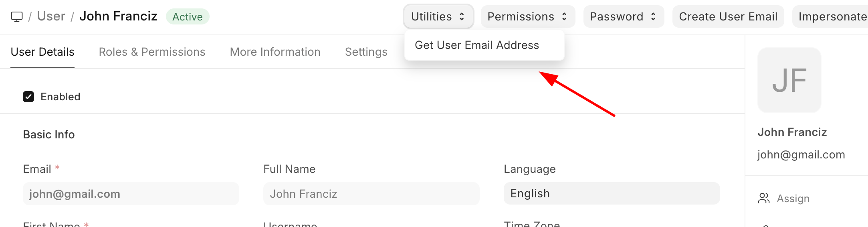Screen dimensions: 868x227
Task: Click the desktop home icon in breadcrumb
Action: click(17, 17)
